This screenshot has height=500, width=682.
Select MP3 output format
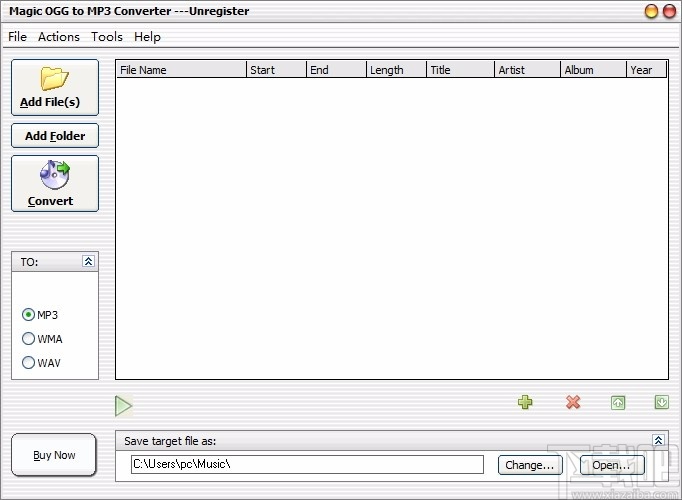point(40,314)
